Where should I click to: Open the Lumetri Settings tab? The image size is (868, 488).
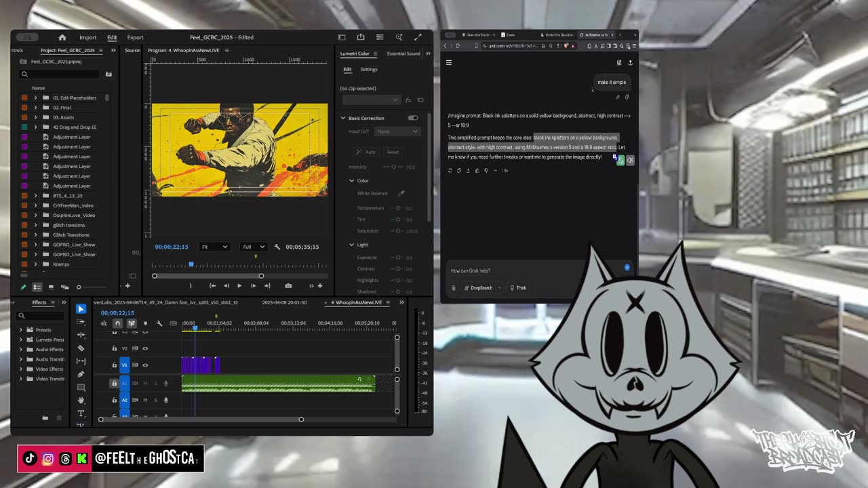tap(369, 69)
